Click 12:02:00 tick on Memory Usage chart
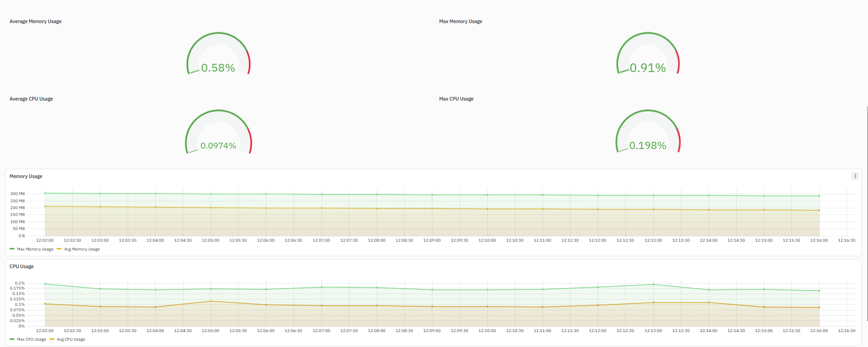Image resolution: width=868 pixels, height=347 pixels. [x=45, y=241]
